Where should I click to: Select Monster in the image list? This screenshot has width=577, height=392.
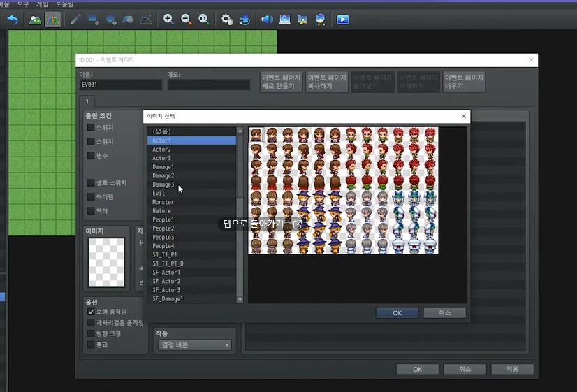click(191, 202)
